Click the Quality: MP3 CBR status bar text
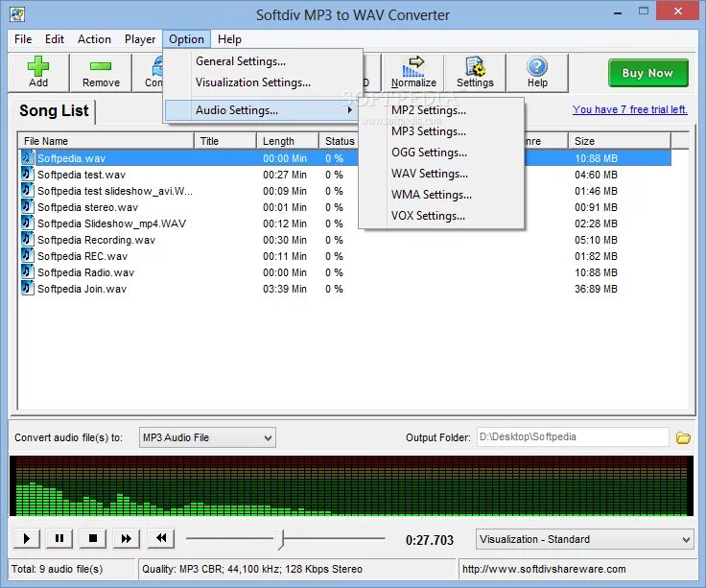706x588 pixels. coord(252,569)
